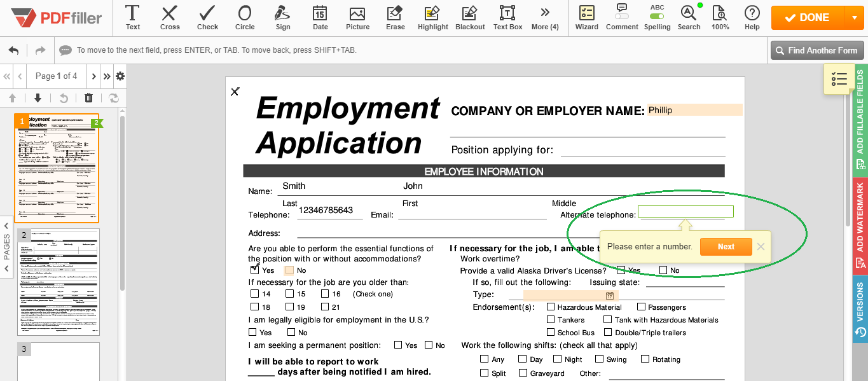Click Find Another Form button
Screen dimensions: 868x381
[817, 50]
